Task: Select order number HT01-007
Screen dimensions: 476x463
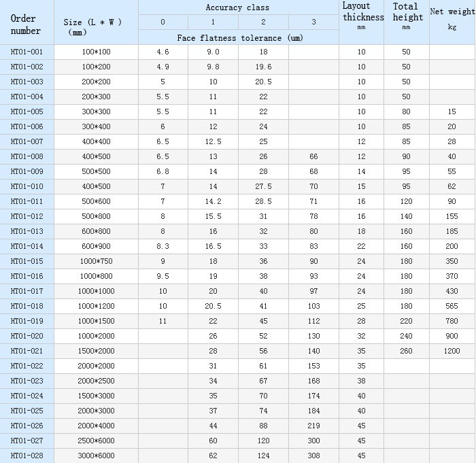Action: pos(27,141)
